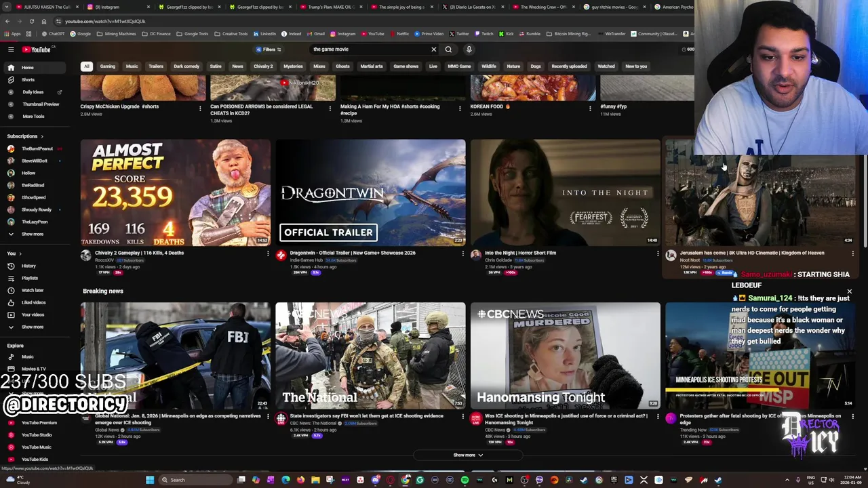Viewport: 868px width, 488px height.
Task: Start voice search with the microphone
Action: click(x=469, y=49)
